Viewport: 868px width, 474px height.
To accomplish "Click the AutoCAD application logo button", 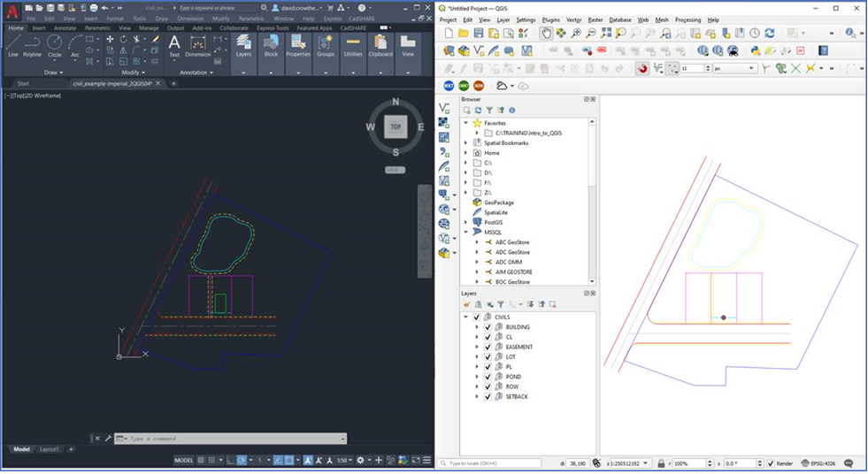I will tap(12, 11).
